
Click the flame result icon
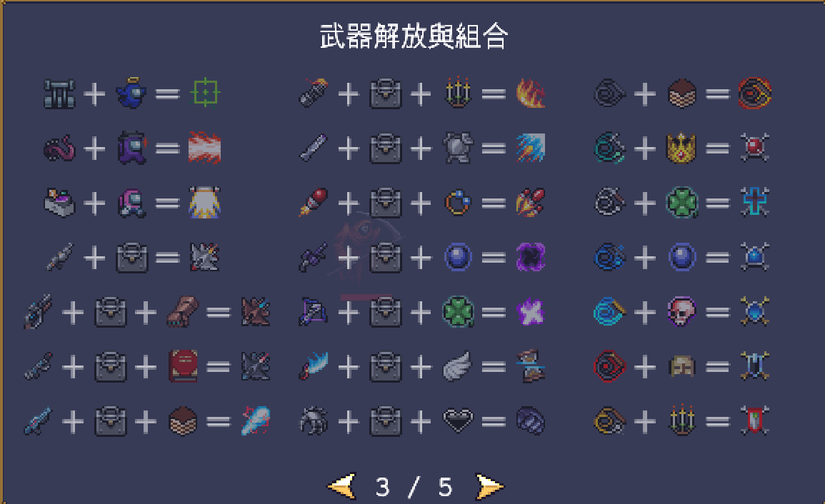(530, 93)
